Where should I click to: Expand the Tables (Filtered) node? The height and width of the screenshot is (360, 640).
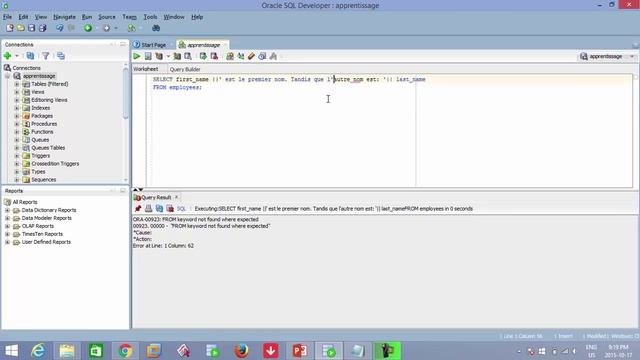pos(17,84)
